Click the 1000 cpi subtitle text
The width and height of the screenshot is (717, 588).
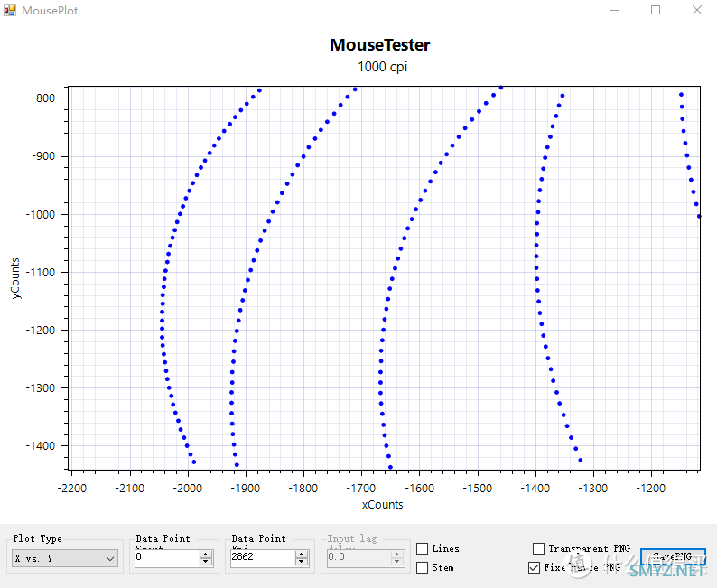pyautogui.click(x=382, y=67)
